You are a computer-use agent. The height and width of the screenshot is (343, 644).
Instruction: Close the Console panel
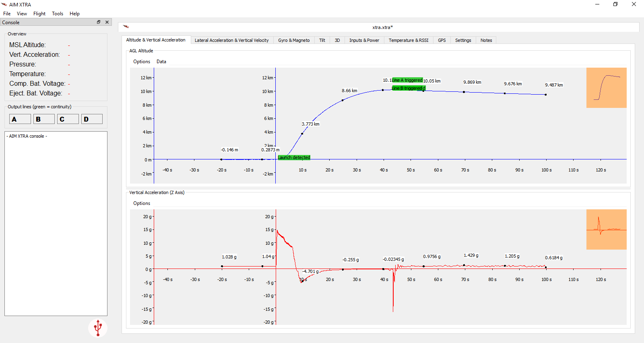point(107,22)
